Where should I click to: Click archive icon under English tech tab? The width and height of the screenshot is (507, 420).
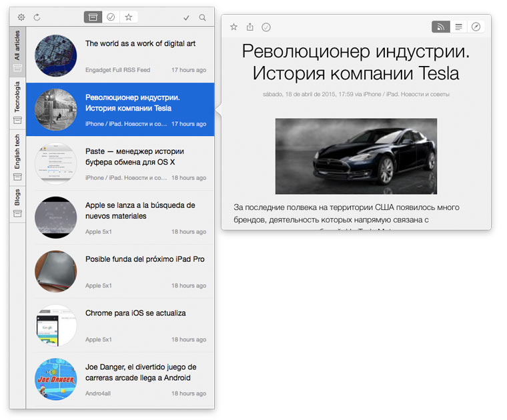point(17,177)
